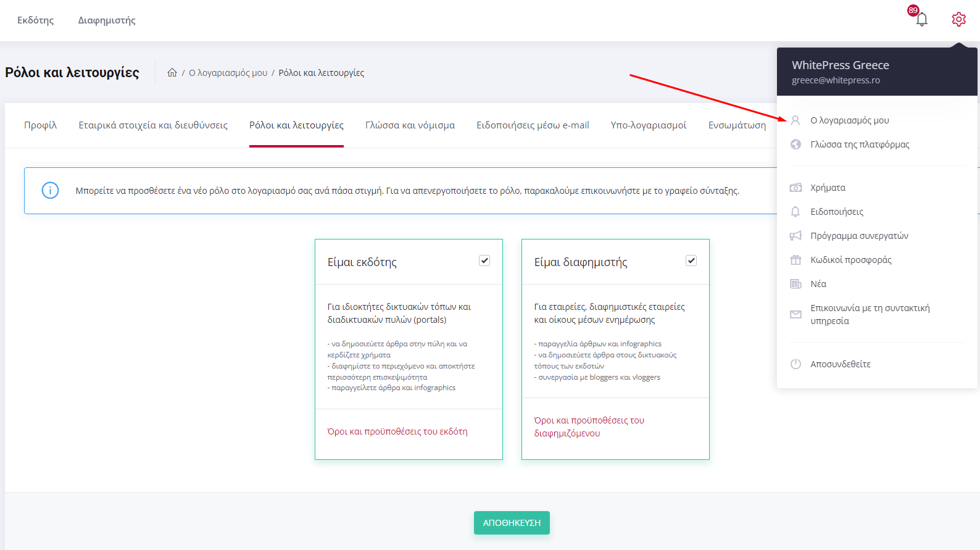This screenshot has height=550, width=980.
Task: Click the gift icon for Κωδικοί προσφοράς
Action: coord(795,260)
